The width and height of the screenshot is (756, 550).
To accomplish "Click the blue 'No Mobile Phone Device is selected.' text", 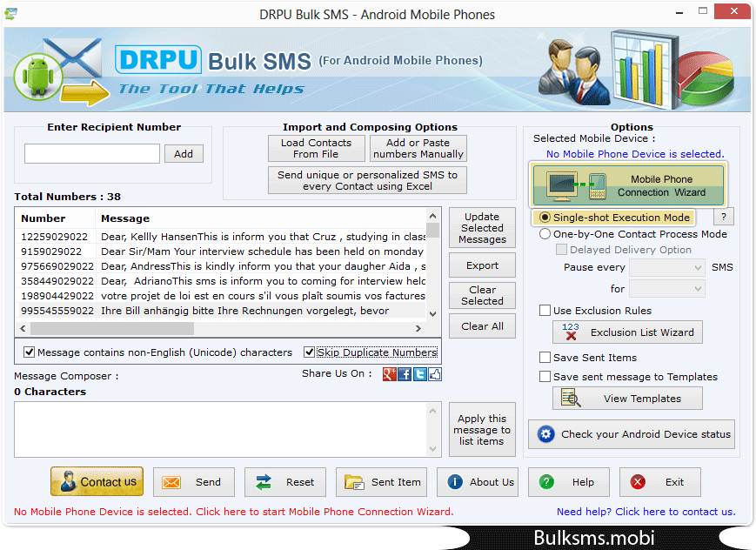I will [635, 154].
